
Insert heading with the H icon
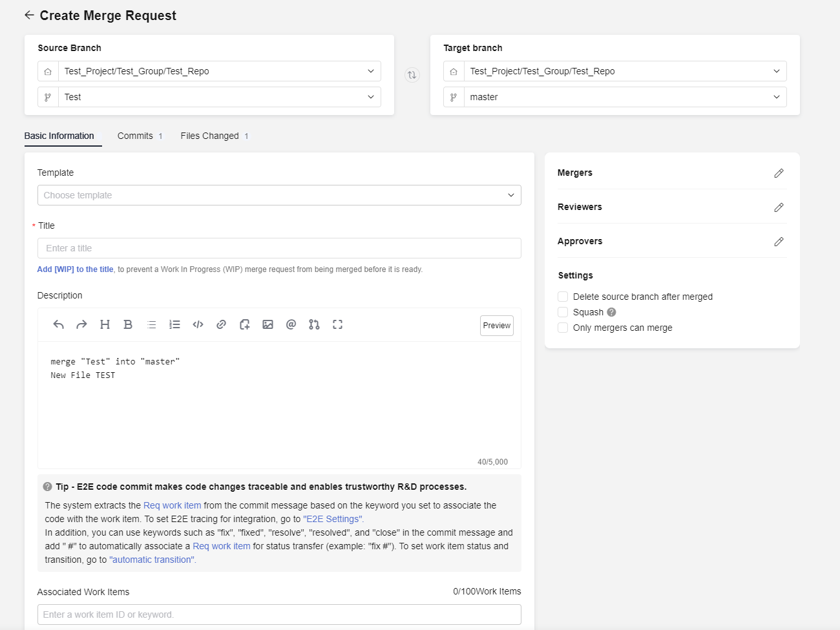tap(105, 324)
